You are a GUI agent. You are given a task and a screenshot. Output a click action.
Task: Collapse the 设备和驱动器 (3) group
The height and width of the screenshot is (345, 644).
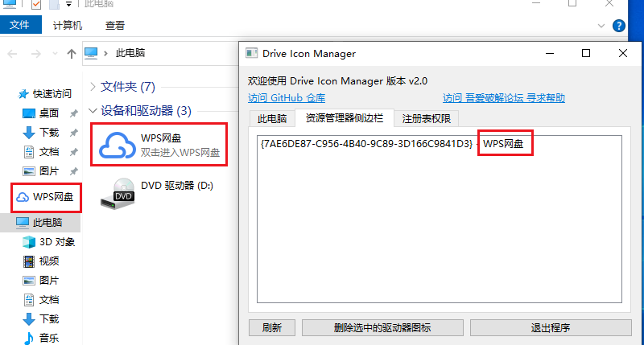click(93, 110)
